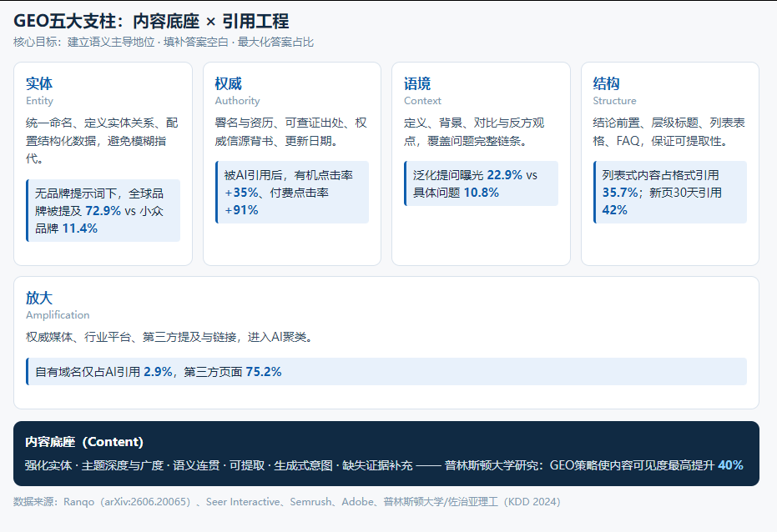Click the banner line starting '强化实体 · 主题深度与广度'
The image size is (777, 532).
click(384, 465)
